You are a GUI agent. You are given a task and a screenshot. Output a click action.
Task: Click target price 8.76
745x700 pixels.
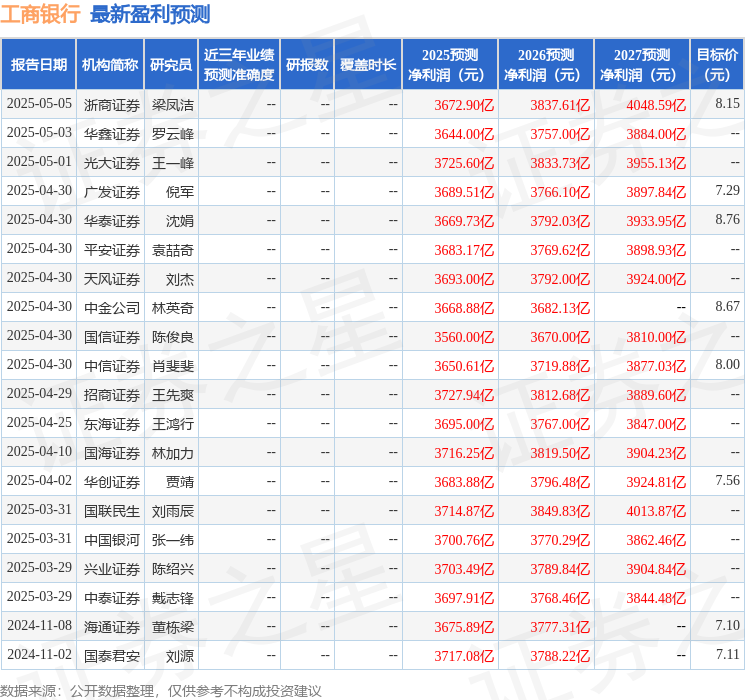[727, 220]
